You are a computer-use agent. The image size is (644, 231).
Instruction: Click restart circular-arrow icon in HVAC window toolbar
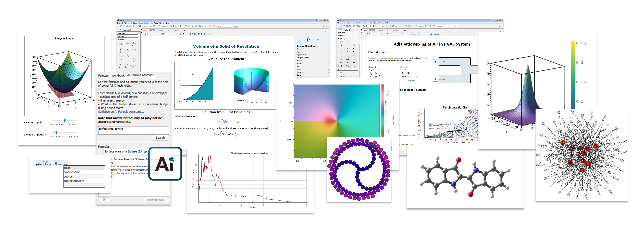[411, 26]
